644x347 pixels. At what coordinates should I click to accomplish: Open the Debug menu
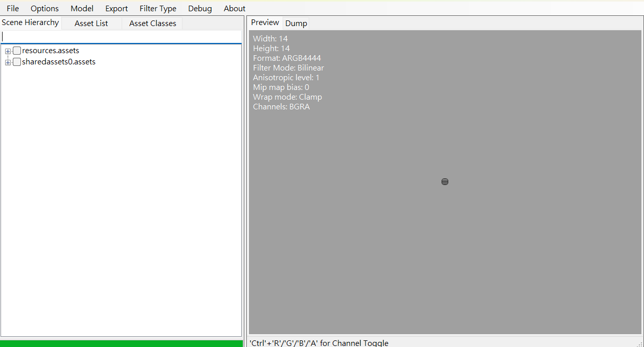[200, 8]
